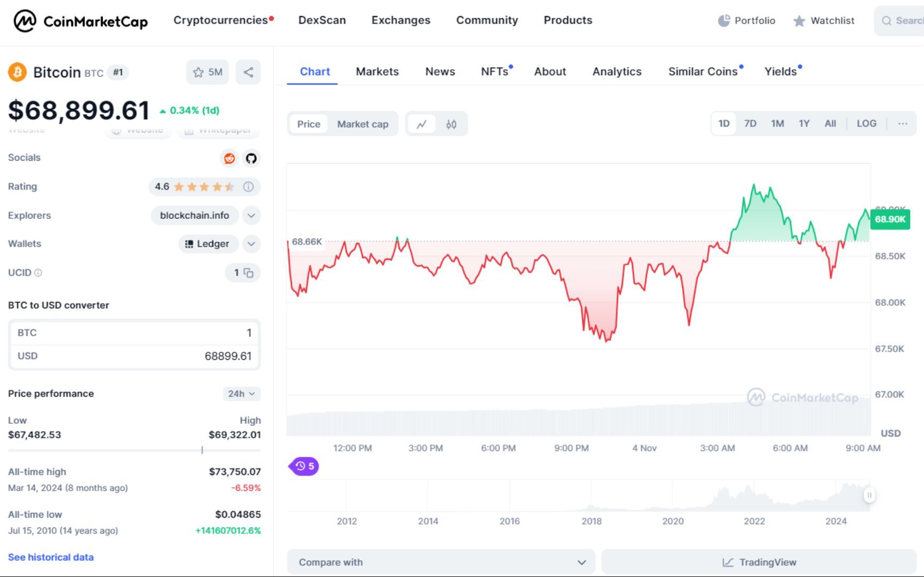Viewport: 924px width, 577px height.
Task: Open Bitcoin's GitHub social link
Action: [x=251, y=158]
